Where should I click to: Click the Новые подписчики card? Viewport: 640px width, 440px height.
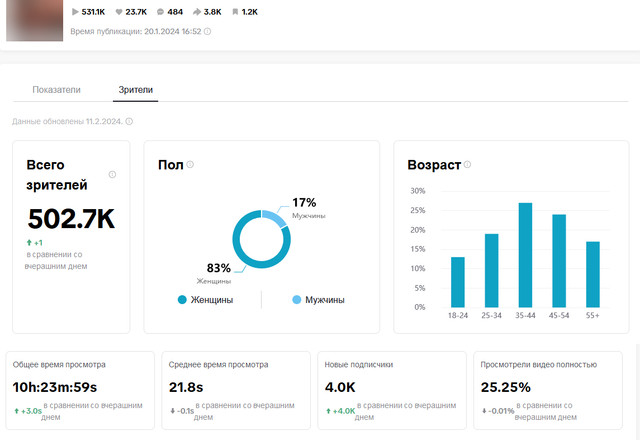(392, 390)
